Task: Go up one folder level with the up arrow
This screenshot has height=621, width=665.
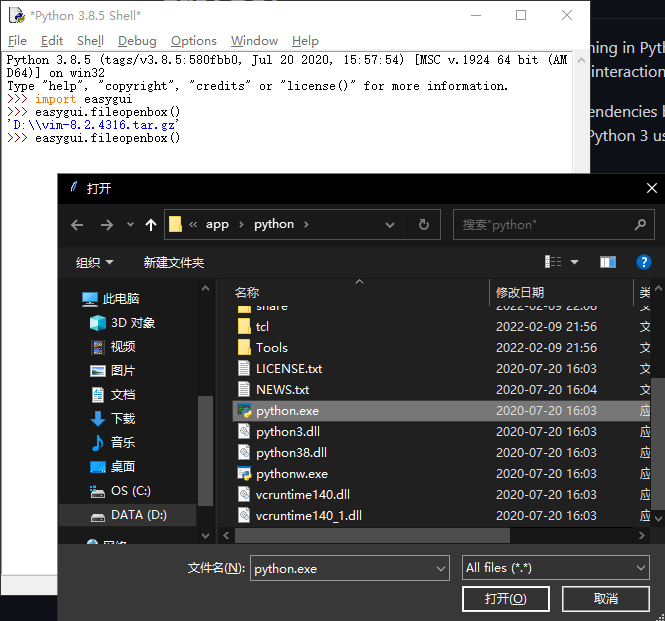Action: pos(151,224)
